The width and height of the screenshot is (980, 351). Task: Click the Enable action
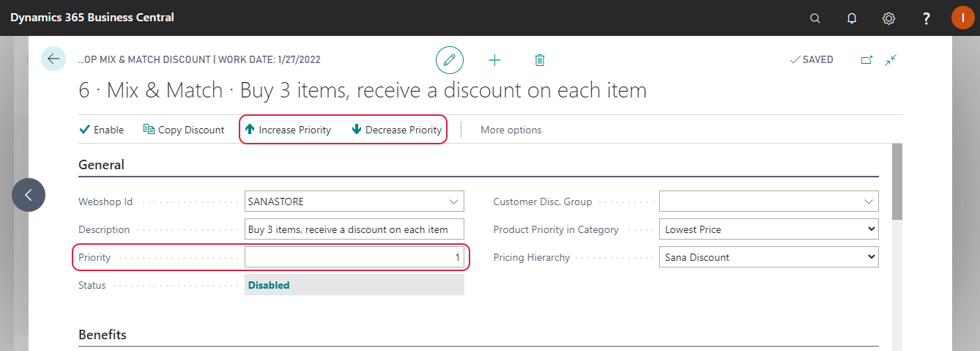[x=102, y=130]
